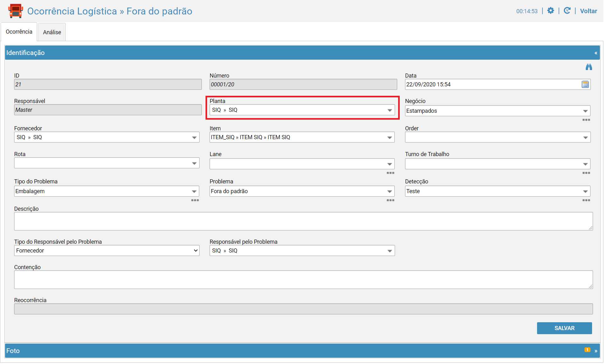Click the Voltar link
604x364 pixels.
[x=588, y=11]
